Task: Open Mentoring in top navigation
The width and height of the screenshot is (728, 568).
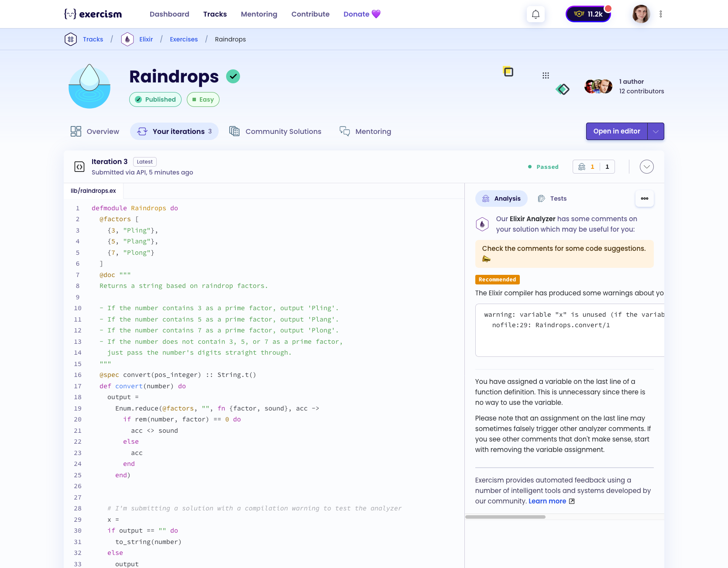Action: click(259, 14)
